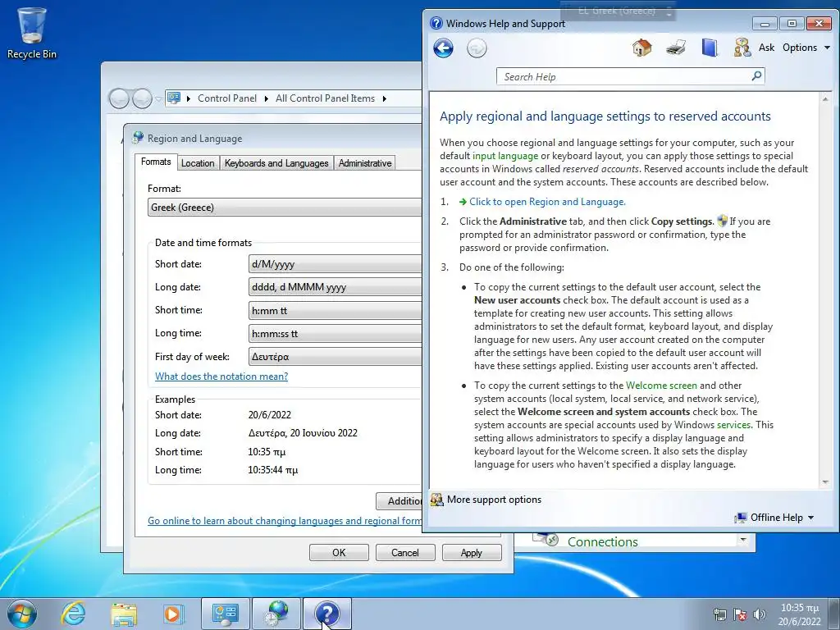Click the Help and Support title bar icon
The image size is (840, 630).
point(436,23)
